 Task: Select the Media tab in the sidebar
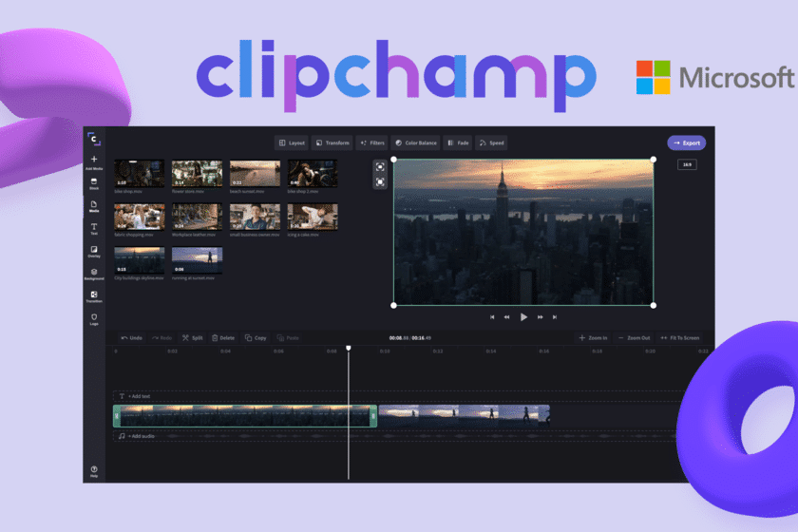point(94,207)
